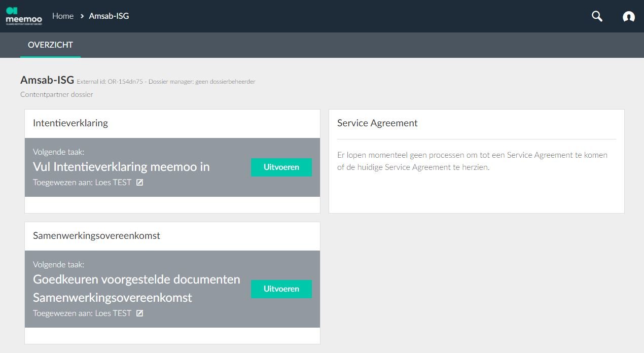Click 'Goedkeuren voorgestelde documenten' task text
The height and width of the screenshot is (353, 644).
pyautogui.click(x=136, y=279)
